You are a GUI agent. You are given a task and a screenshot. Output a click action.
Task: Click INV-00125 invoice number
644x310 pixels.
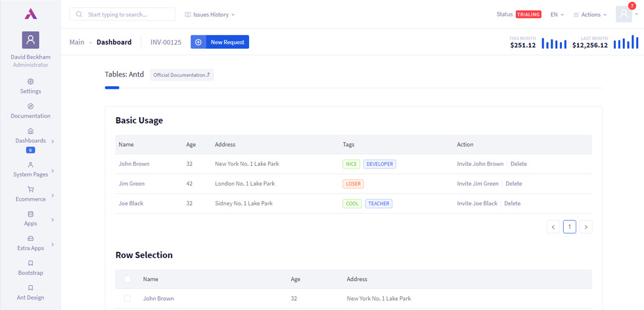[166, 42]
